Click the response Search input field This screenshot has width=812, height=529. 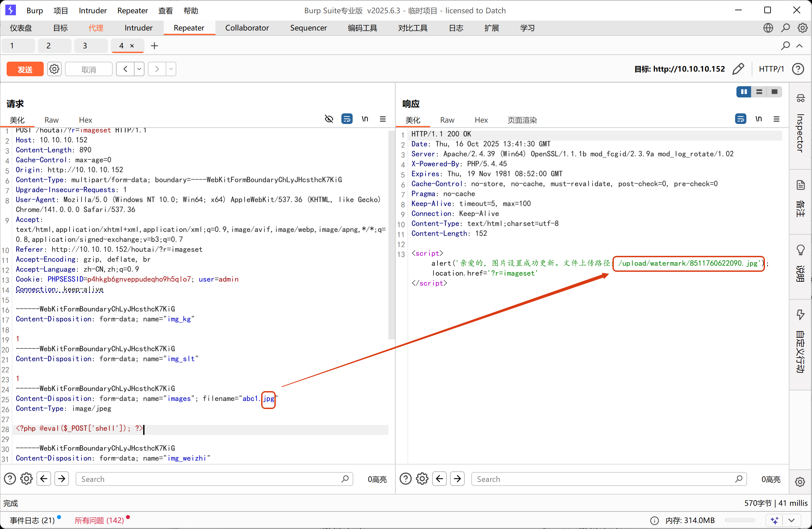click(x=609, y=479)
